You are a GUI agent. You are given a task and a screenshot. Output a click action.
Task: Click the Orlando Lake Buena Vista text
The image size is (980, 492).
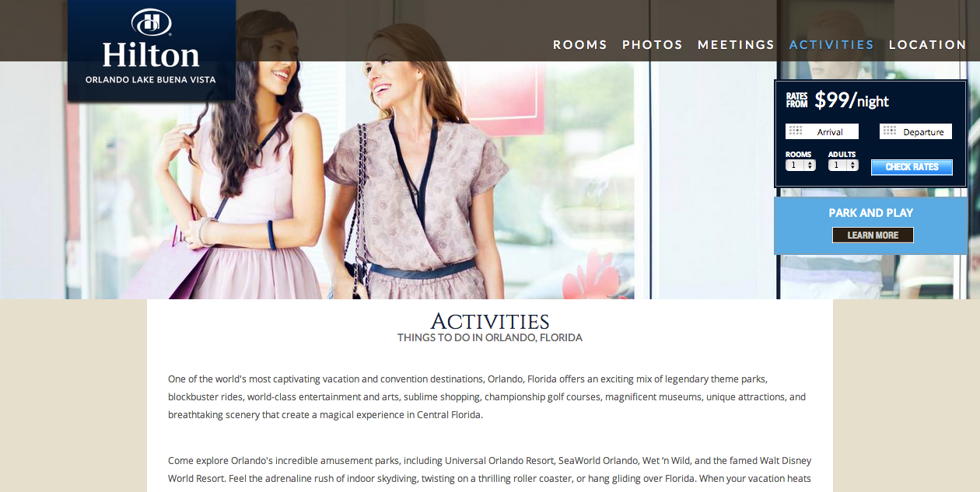click(x=151, y=79)
